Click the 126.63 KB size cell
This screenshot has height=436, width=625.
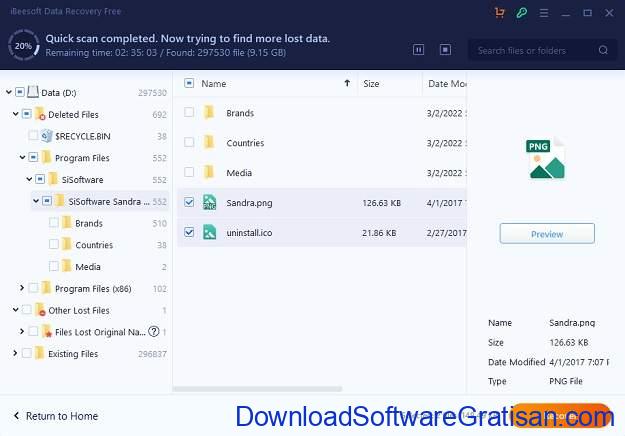pyautogui.click(x=381, y=203)
